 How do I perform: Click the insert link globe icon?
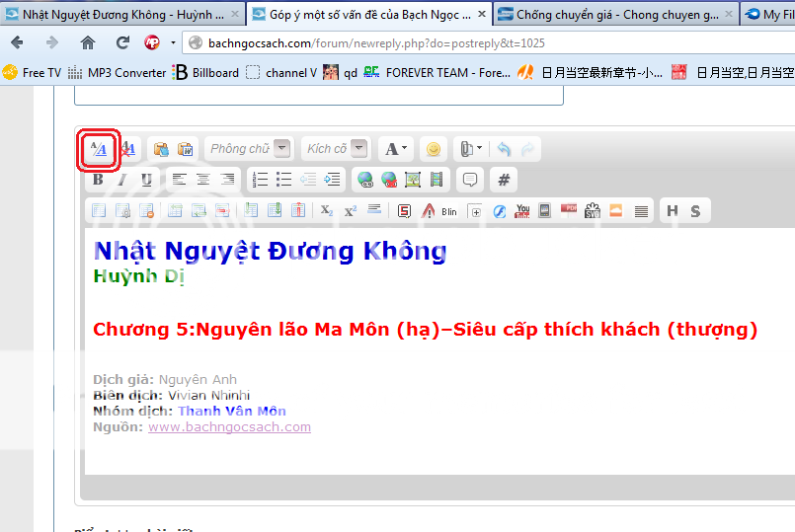click(x=365, y=180)
